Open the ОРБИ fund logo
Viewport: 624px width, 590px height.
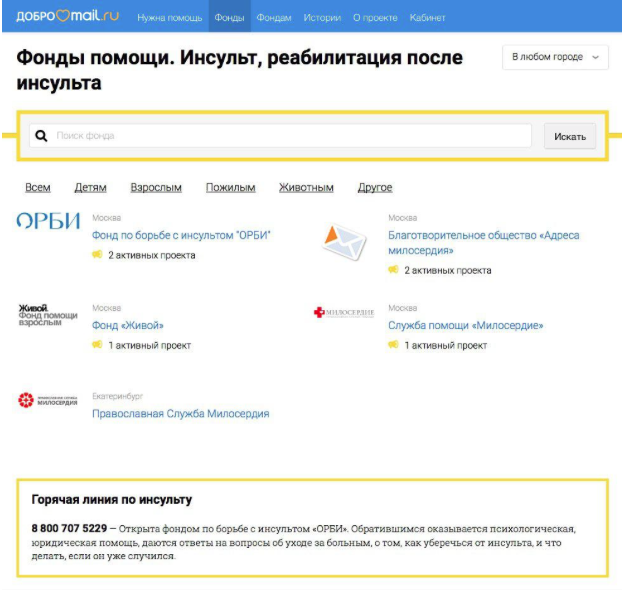pyautogui.click(x=48, y=220)
